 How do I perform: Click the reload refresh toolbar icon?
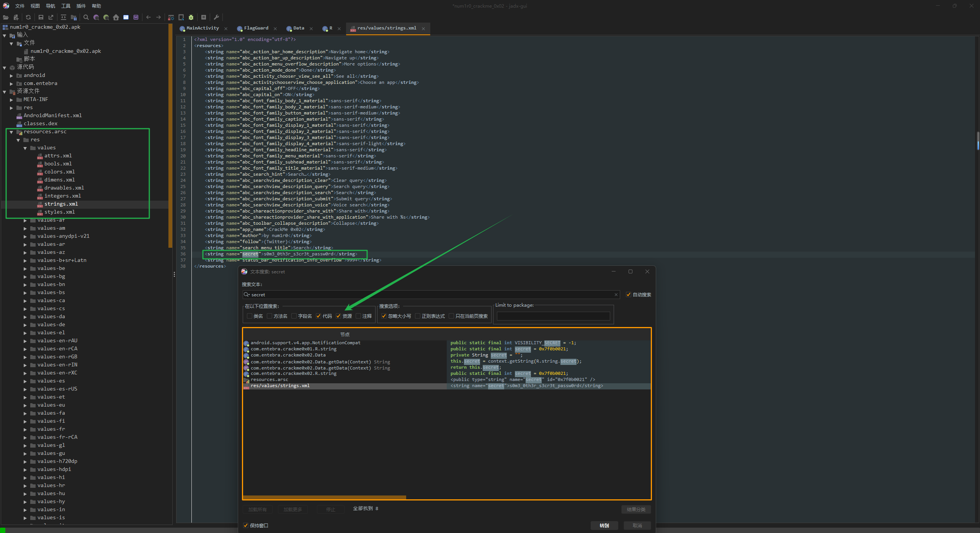(28, 17)
